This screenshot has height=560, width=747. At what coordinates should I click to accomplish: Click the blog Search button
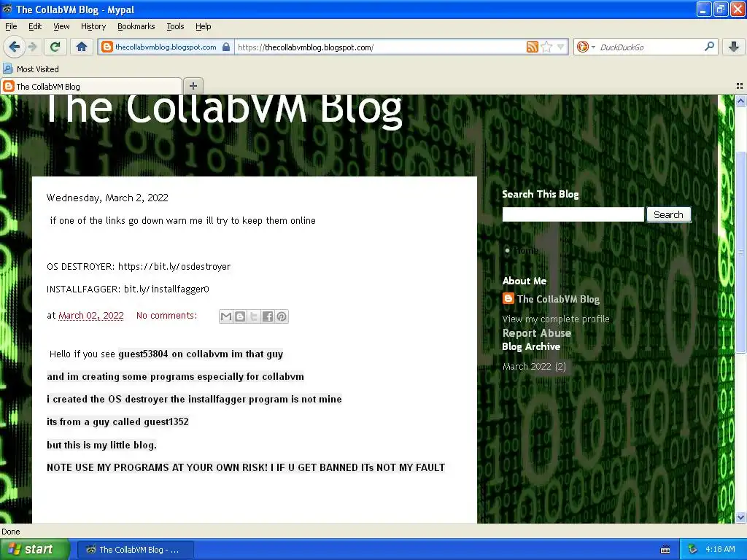click(x=668, y=215)
